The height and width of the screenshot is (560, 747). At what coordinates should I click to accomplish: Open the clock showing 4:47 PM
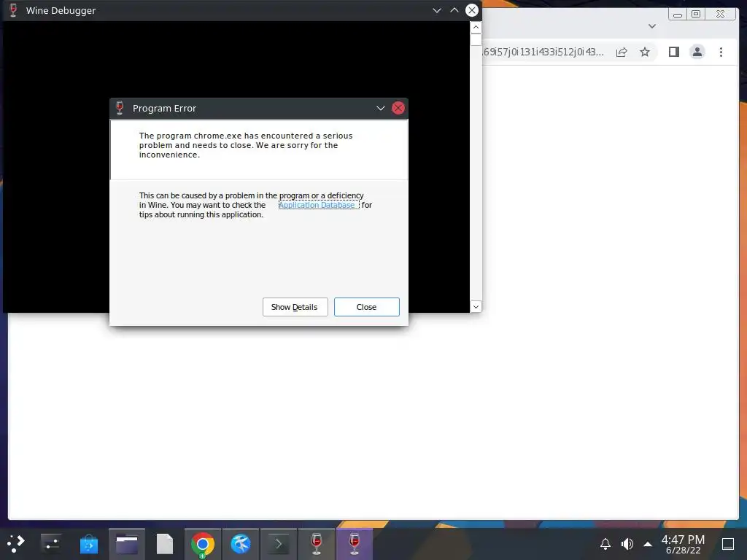pos(683,544)
